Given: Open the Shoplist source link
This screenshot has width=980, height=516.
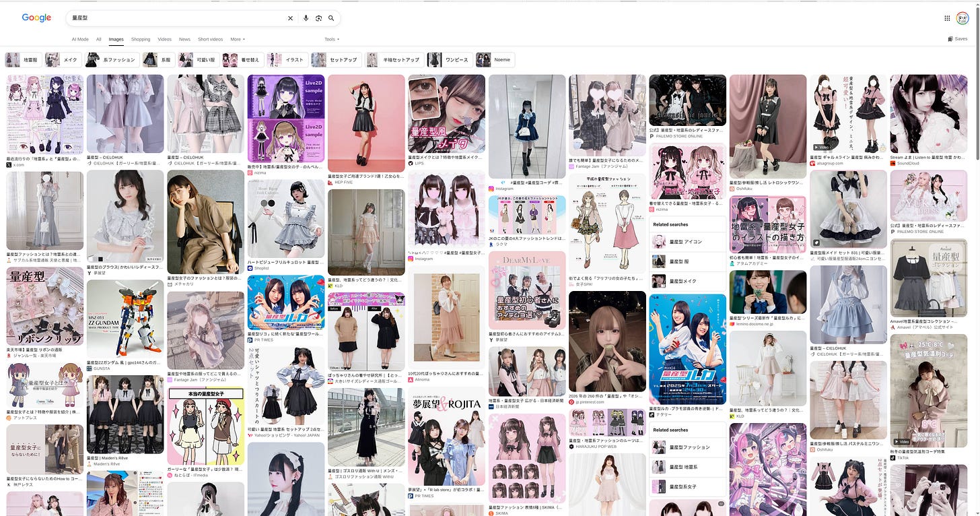Looking at the screenshot, I should click(x=261, y=268).
